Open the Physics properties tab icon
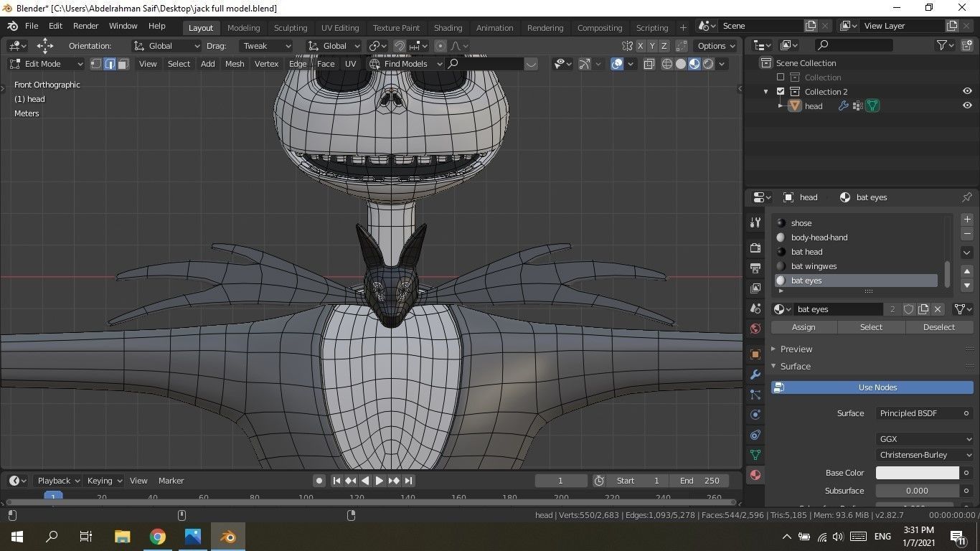The height and width of the screenshot is (551, 980). point(755,415)
